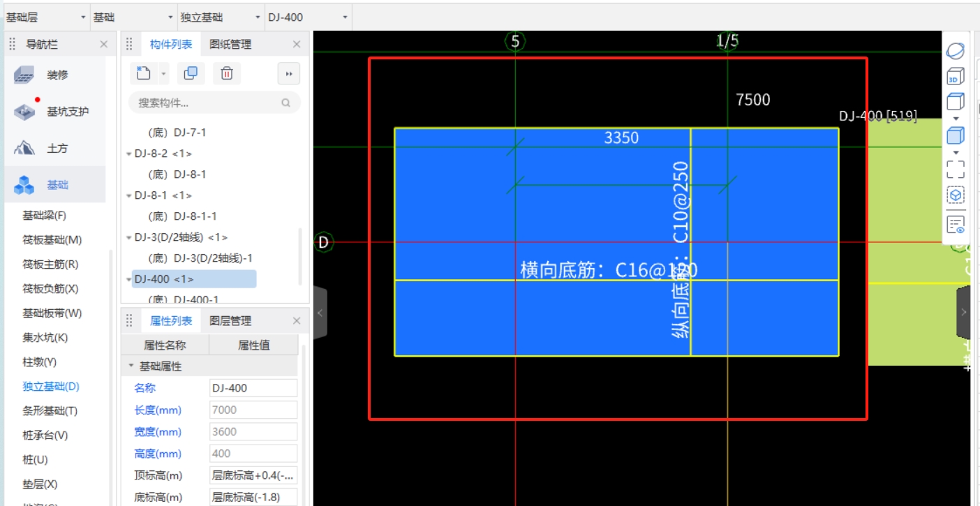Select 独立基础(D) component type
The image size is (980, 506).
[x=51, y=387]
